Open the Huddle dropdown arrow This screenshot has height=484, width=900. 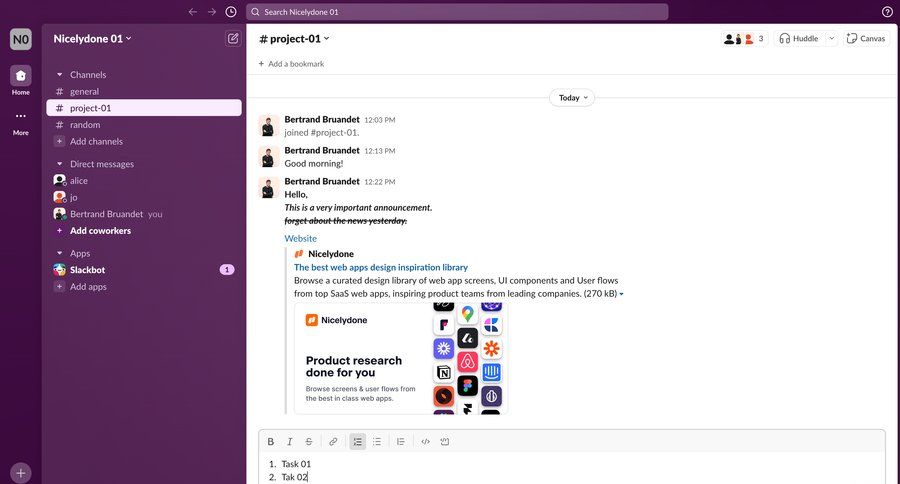point(832,38)
